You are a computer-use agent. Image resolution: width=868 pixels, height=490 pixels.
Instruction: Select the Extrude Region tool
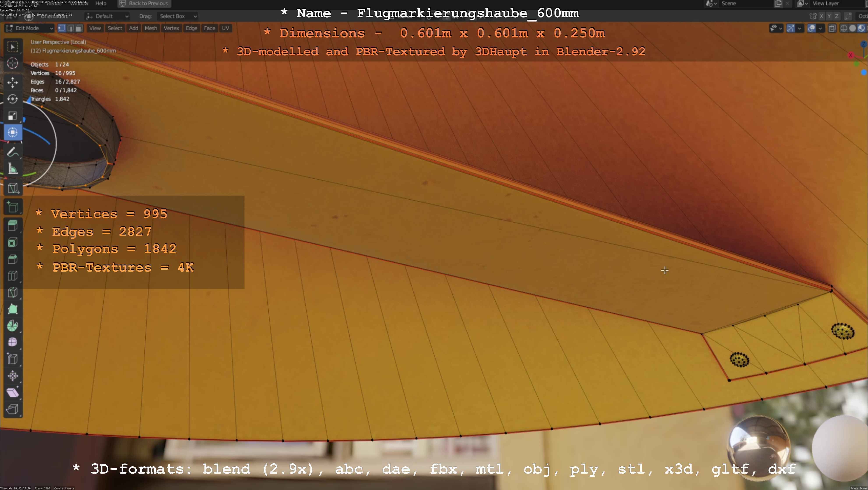[x=13, y=226]
